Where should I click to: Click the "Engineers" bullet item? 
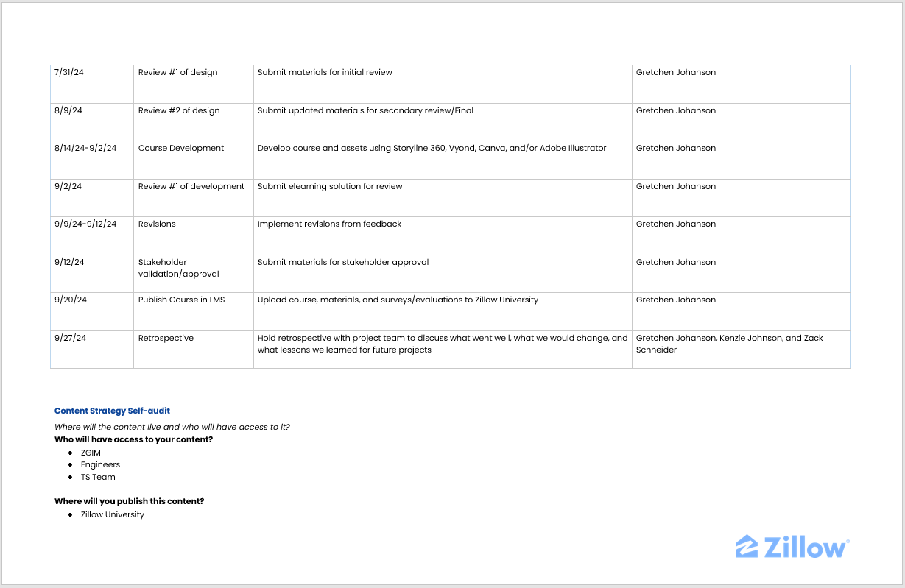tap(100, 465)
